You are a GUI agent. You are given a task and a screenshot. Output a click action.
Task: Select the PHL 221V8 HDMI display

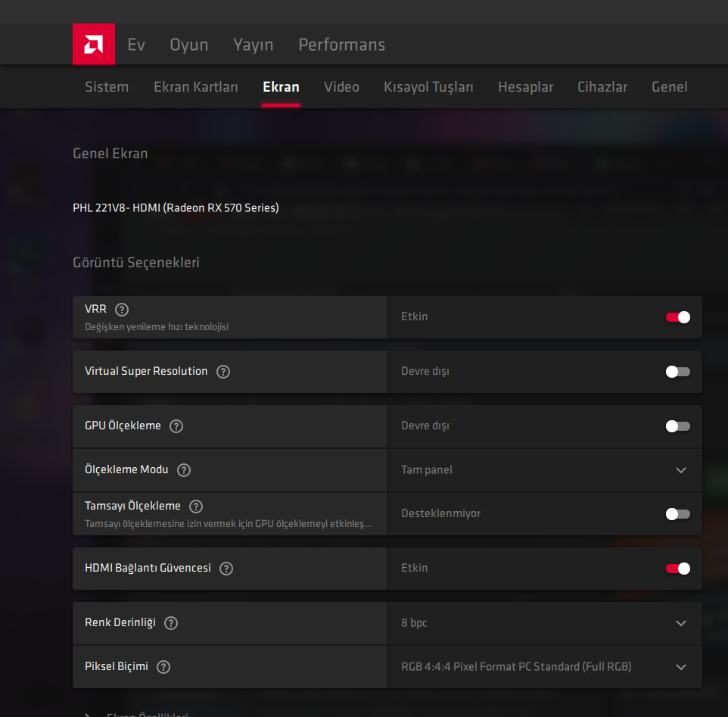click(176, 207)
